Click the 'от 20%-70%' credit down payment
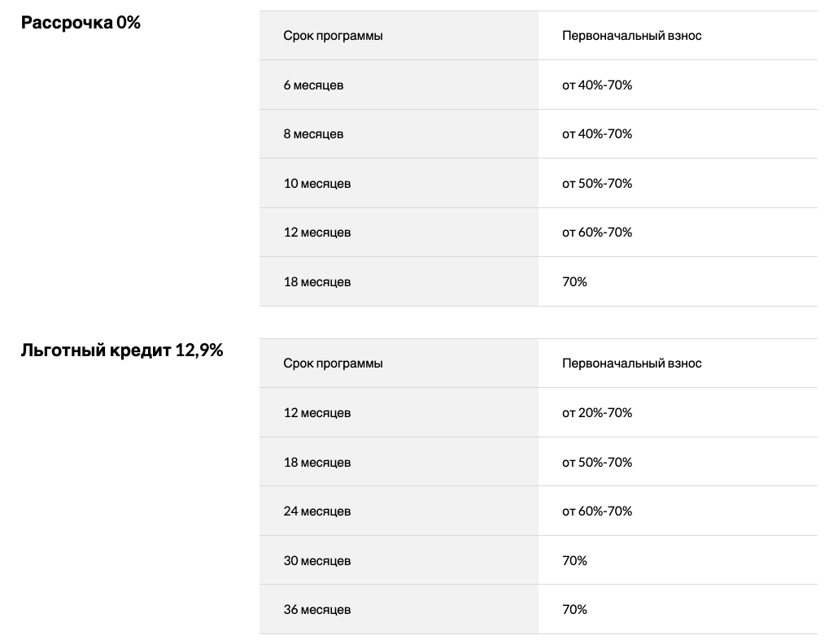Viewport: 833px width, 644px height. [597, 413]
